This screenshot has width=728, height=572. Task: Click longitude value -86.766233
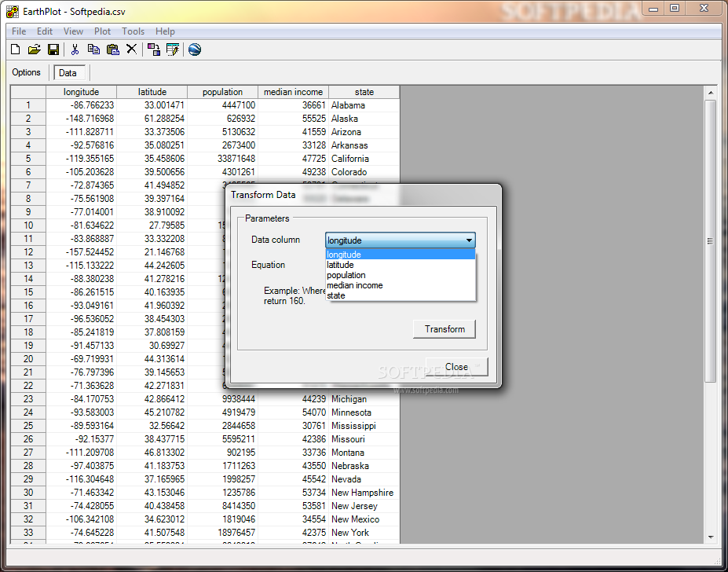pyautogui.click(x=81, y=105)
